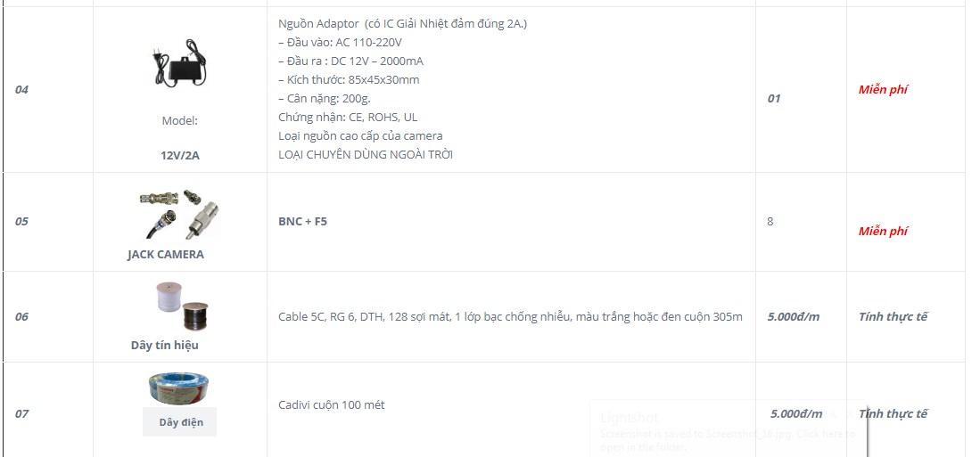Click the Cable 5C, RG 6 description
This screenshot has width=980, height=457.
click(510, 316)
